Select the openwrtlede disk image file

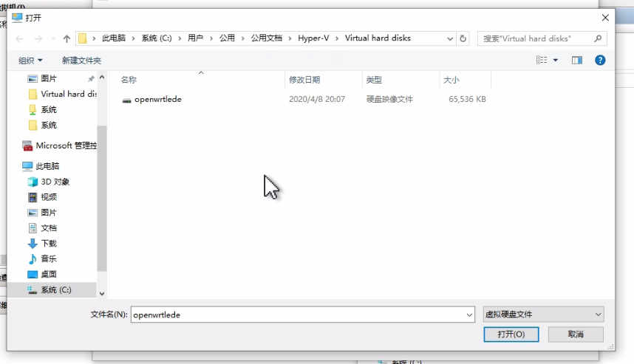pyautogui.click(x=157, y=100)
